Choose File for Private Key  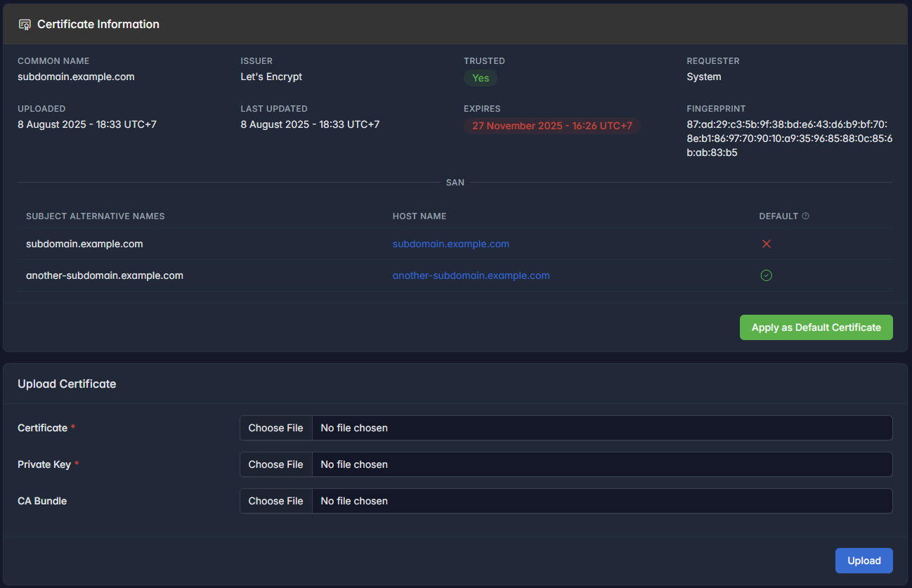point(276,464)
